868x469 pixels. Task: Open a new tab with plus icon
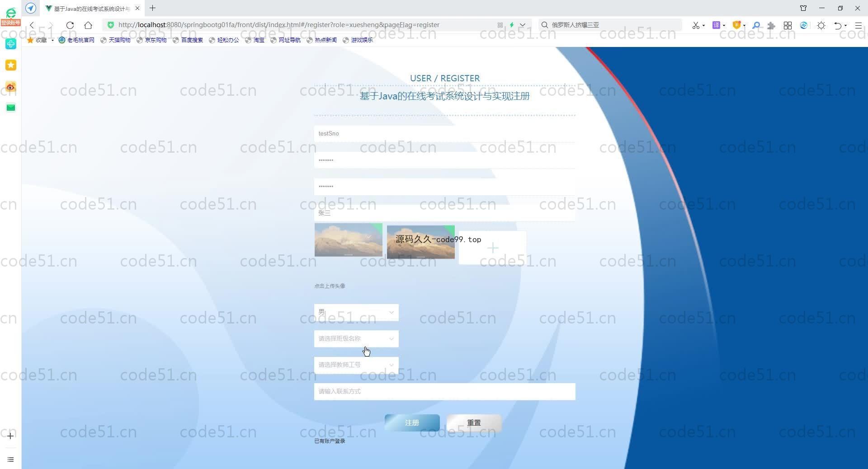click(152, 8)
